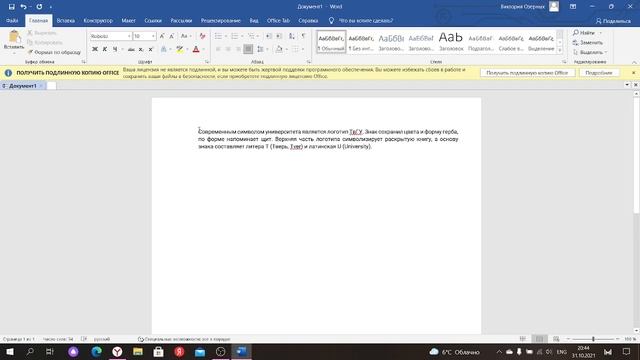
Task: Align paragraph text right
Action: (238, 49)
